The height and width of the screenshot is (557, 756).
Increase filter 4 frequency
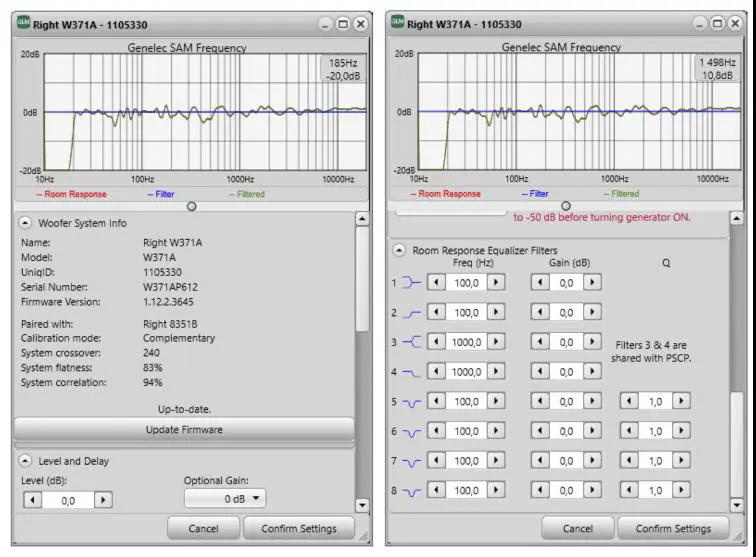[x=496, y=371]
